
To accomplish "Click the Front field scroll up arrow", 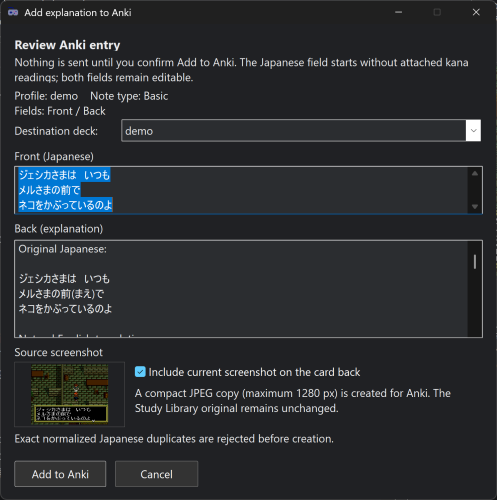I will (475, 173).
